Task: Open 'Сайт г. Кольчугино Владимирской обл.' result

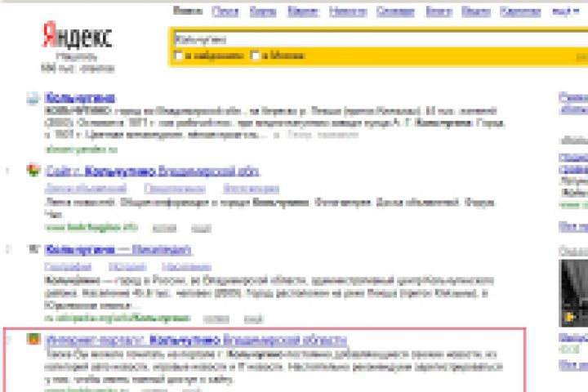Action: [x=152, y=171]
